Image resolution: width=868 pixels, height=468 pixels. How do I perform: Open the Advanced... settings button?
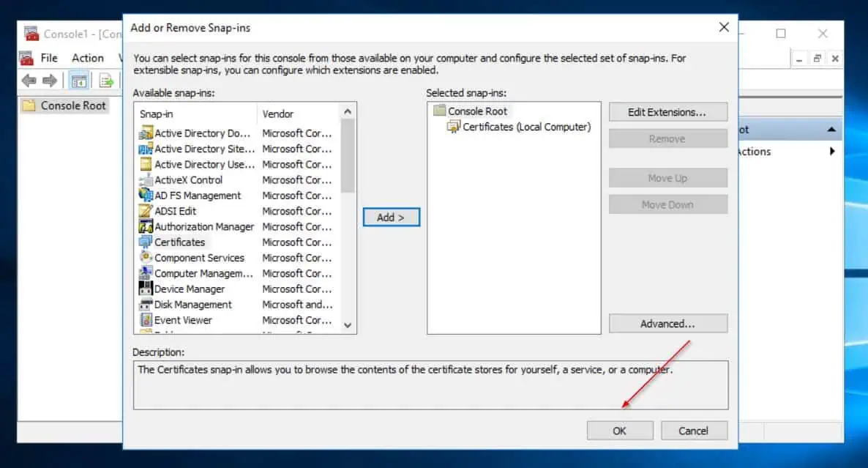668,324
